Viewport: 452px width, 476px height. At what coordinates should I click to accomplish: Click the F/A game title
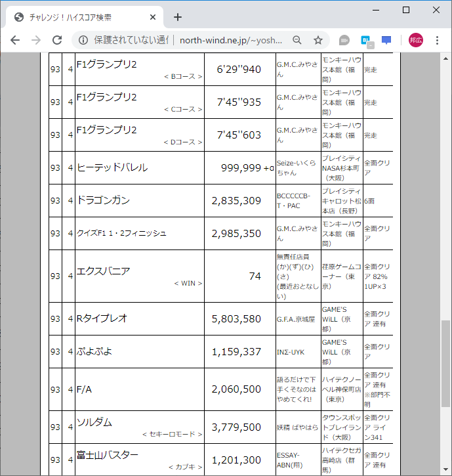tap(84, 389)
